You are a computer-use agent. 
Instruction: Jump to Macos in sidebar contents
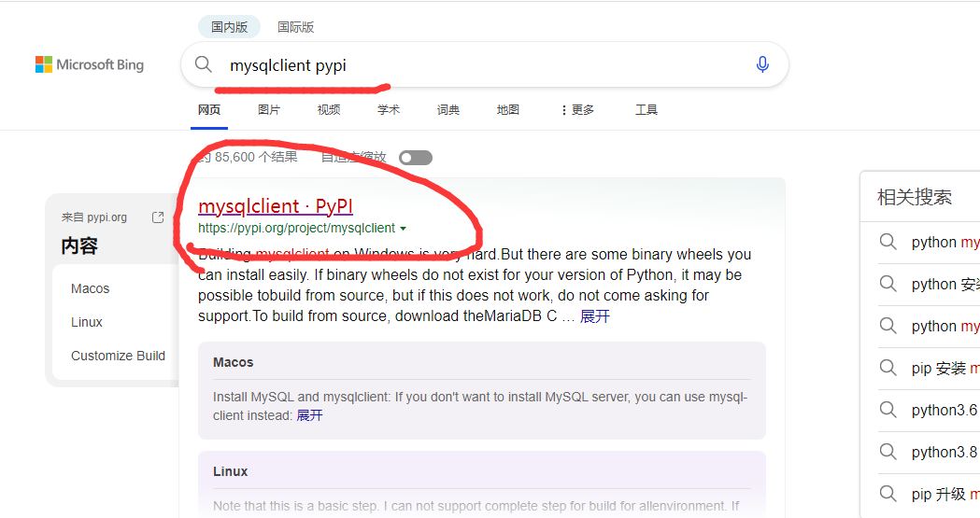point(90,288)
